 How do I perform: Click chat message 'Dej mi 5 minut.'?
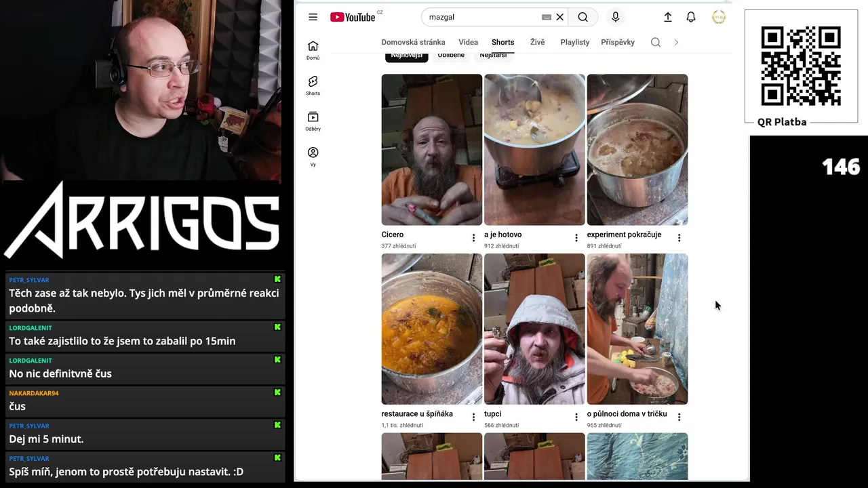[x=46, y=439]
